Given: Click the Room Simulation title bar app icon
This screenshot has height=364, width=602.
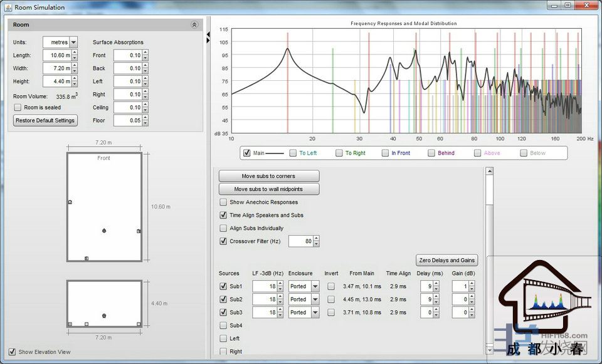Looking at the screenshot, I should (x=8, y=8).
